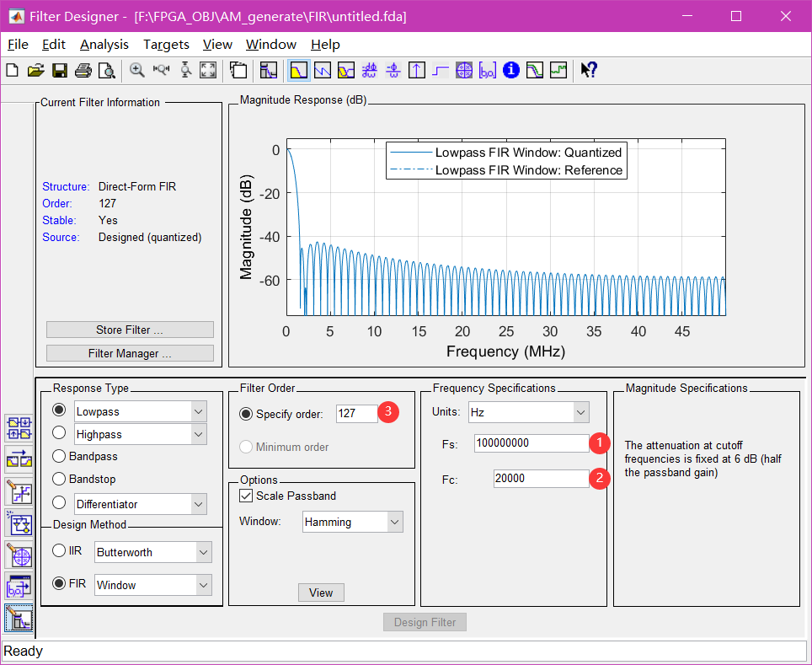Open Realize Model panel
The image size is (812, 665).
19,523
